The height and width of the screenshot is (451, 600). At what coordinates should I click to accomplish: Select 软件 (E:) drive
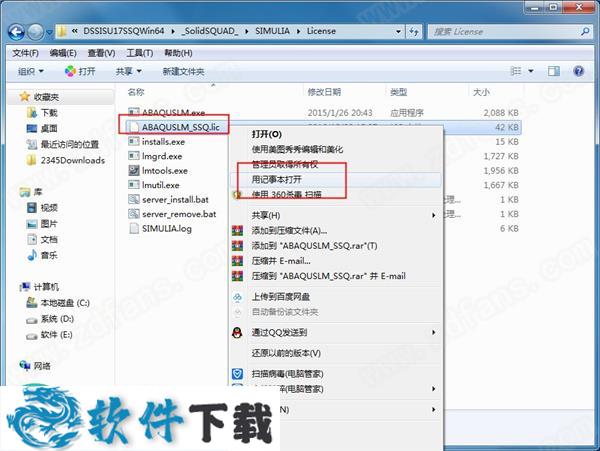click(56, 335)
